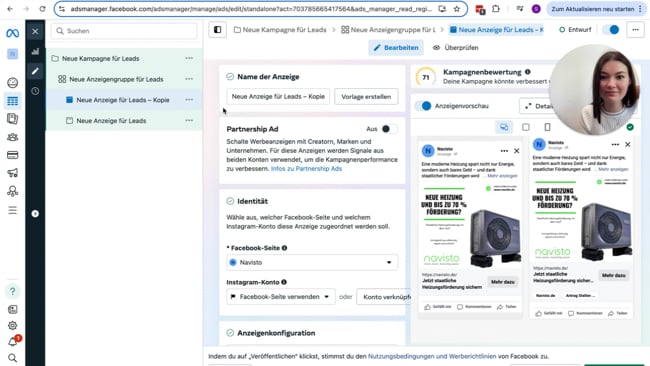Click the Meta logo icon
This screenshot has height=366, width=650.
12,33
